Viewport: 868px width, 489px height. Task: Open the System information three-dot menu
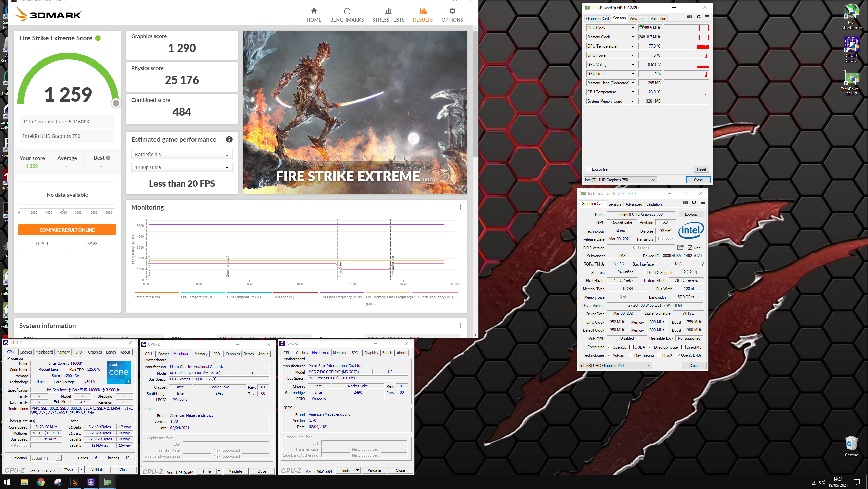[x=460, y=326]
